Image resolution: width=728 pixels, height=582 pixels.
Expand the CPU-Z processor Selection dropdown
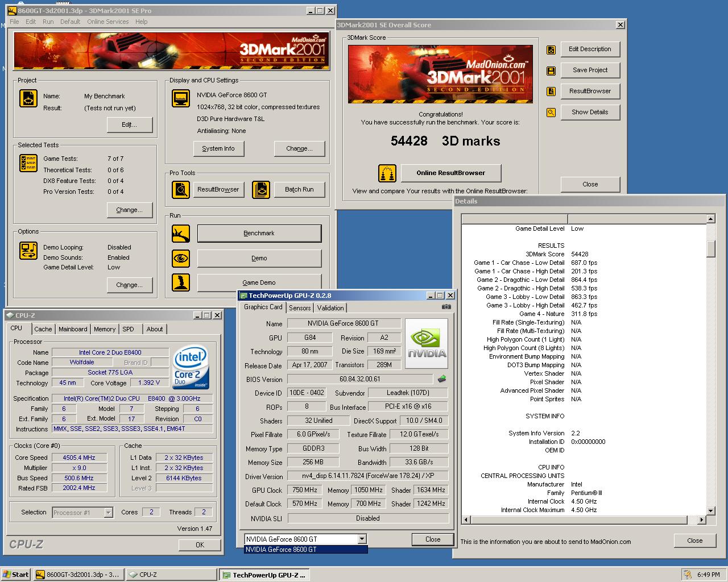coord(108,513)
